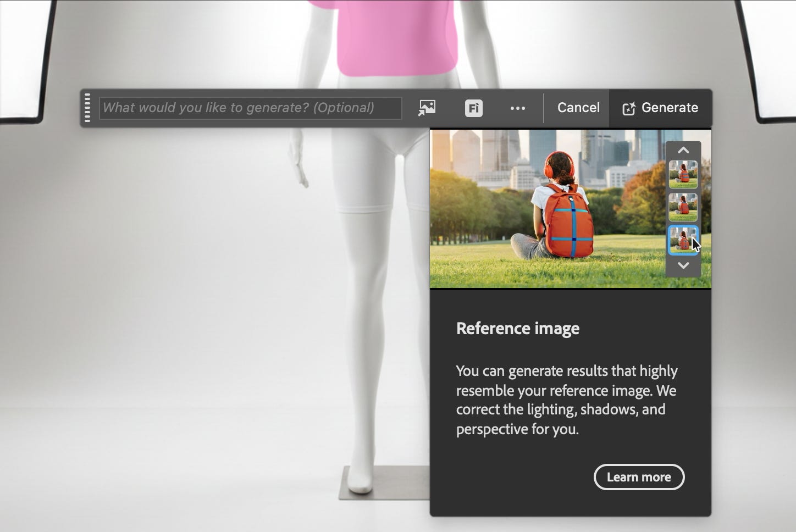Click the reference image icon in the taskbar

[x=427, y=108]
